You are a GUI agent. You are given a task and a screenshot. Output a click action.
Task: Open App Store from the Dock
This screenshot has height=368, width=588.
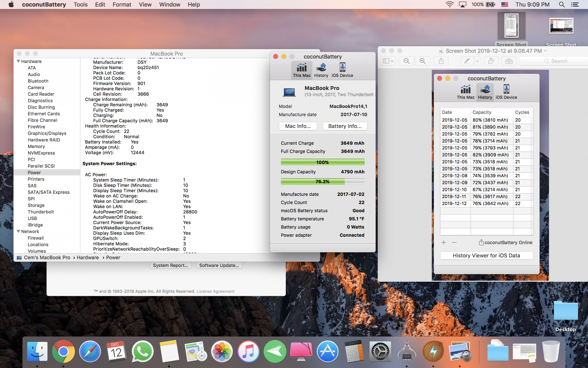[328, 352]
